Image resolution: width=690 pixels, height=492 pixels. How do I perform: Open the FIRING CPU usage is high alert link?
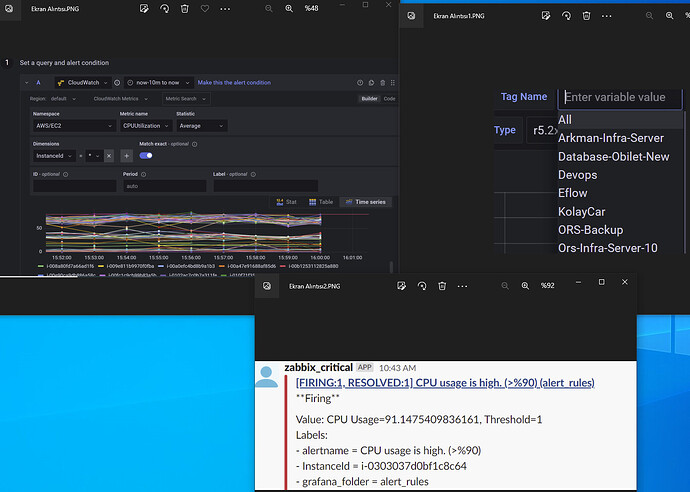(x=445, y=383)
